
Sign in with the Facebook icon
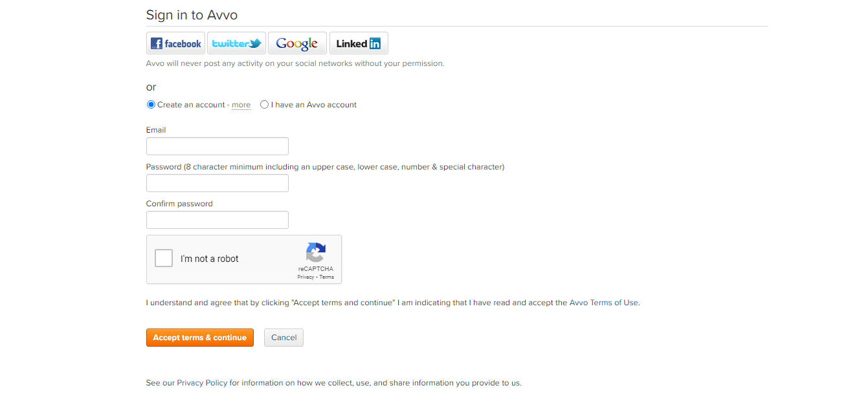[175, 43]
